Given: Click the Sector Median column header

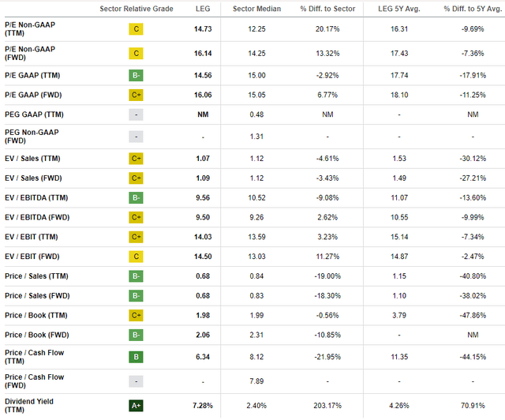Looking at the screenshot, I should pyautogui.click(x=254, y=9).
